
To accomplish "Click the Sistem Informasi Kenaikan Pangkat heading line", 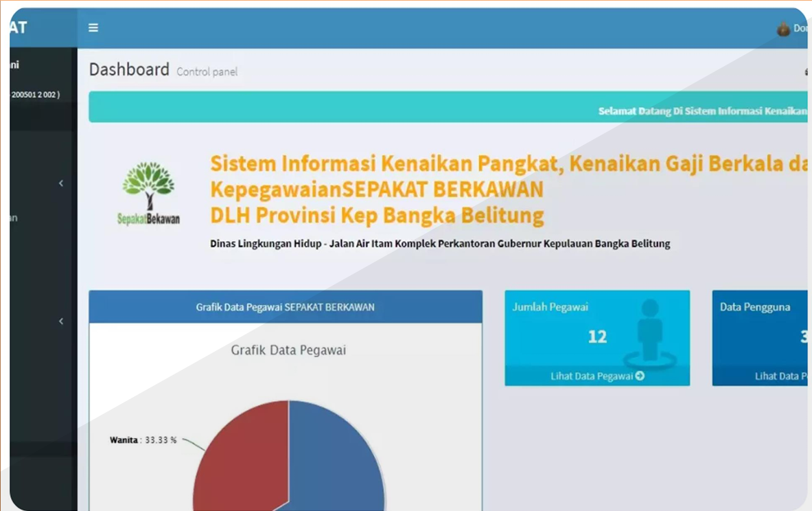I will (509, 163).
